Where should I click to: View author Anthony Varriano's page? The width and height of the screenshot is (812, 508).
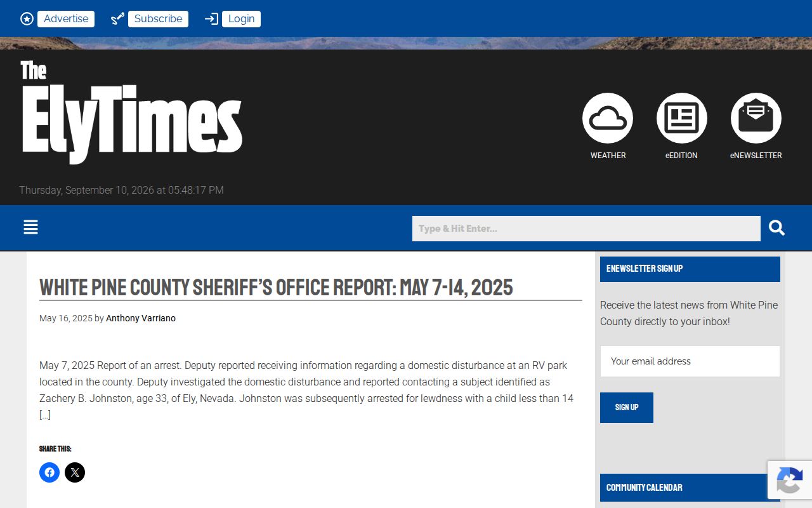(141, 318)
